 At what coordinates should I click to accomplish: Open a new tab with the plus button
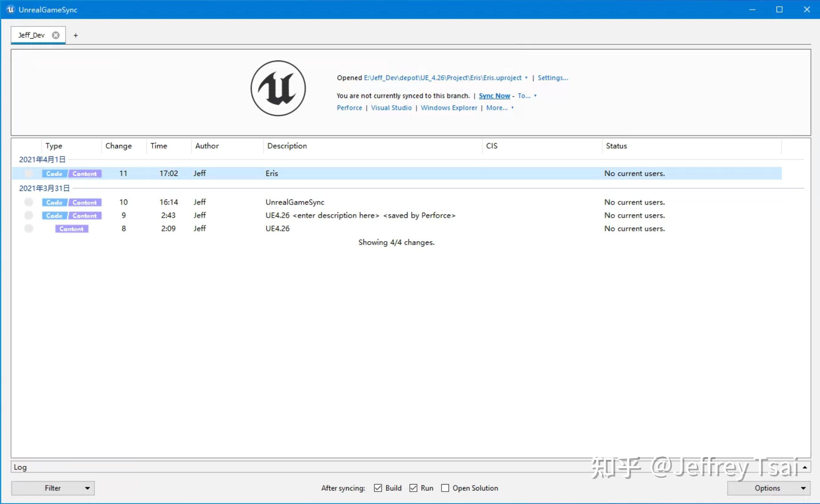(x=76, y=35)
